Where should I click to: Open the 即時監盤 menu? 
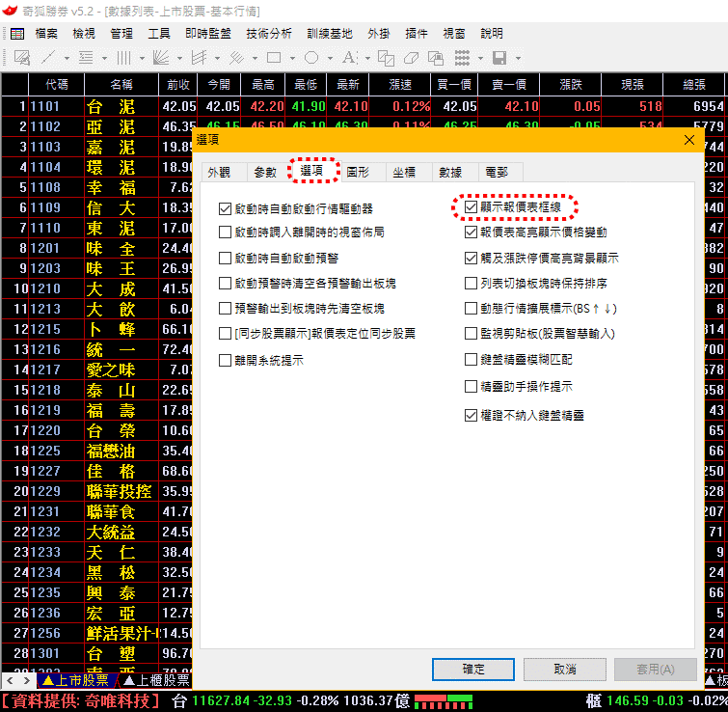point(208,34)
